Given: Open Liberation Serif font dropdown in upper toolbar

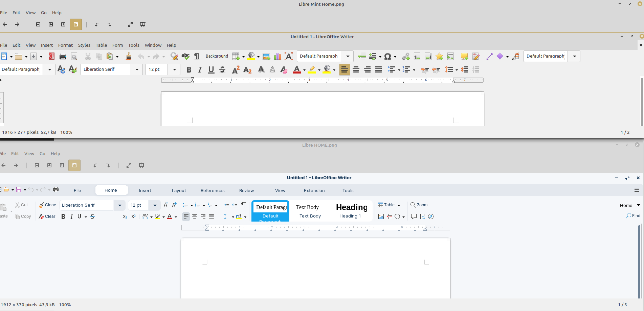Looking at the screenshot, I should pos(137,69).
